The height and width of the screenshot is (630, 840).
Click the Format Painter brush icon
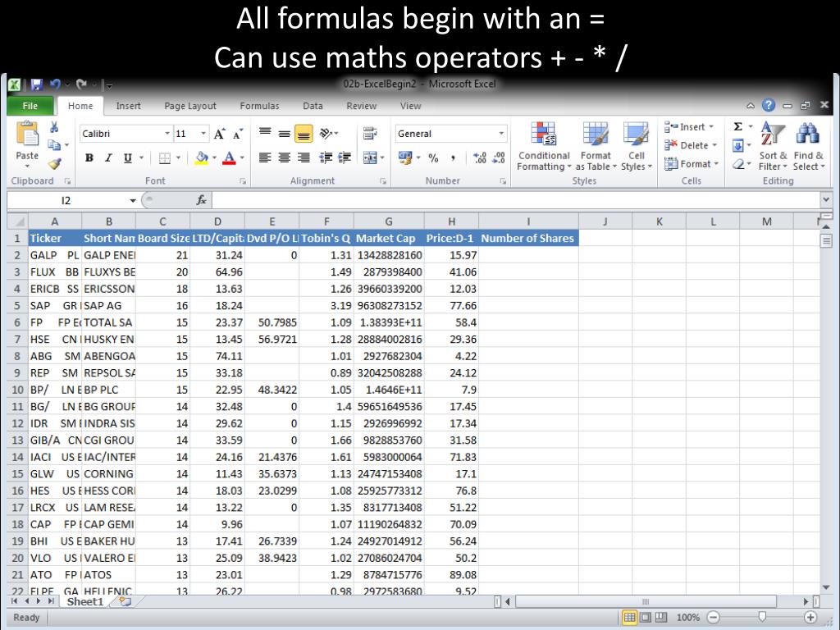(x=54, y=163)
